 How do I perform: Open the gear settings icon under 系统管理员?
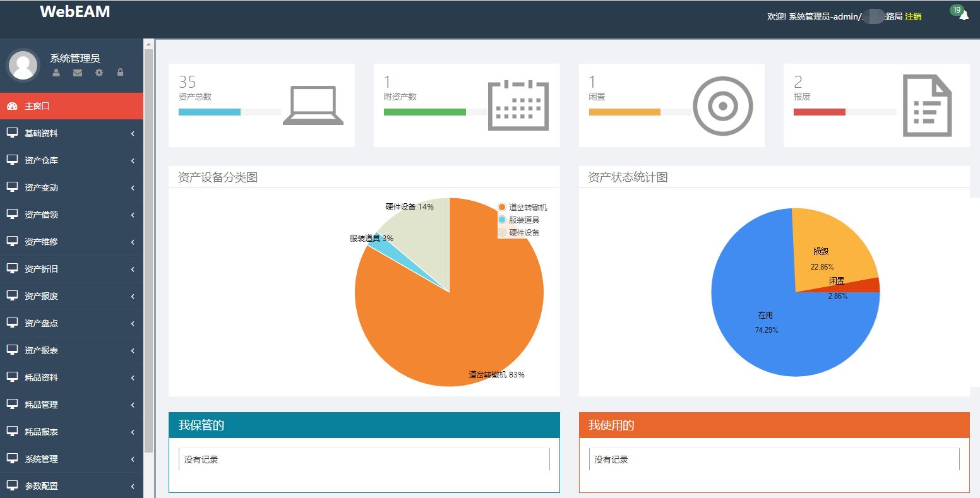pyautogui.click(x=99, y=73)
